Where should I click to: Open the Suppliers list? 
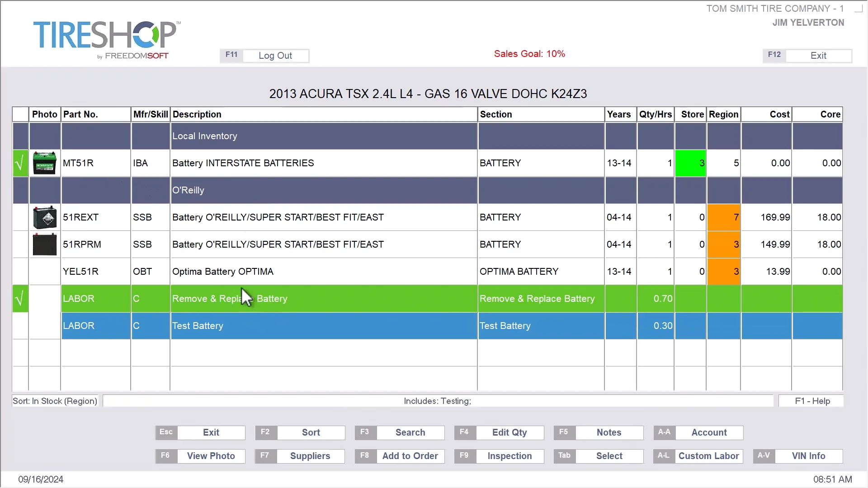coord(300,456)
